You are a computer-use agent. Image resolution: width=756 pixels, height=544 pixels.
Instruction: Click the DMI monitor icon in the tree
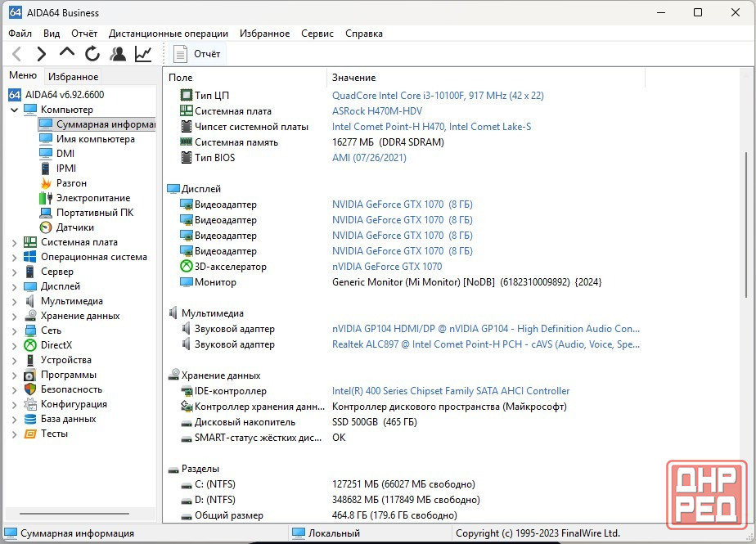46,153
